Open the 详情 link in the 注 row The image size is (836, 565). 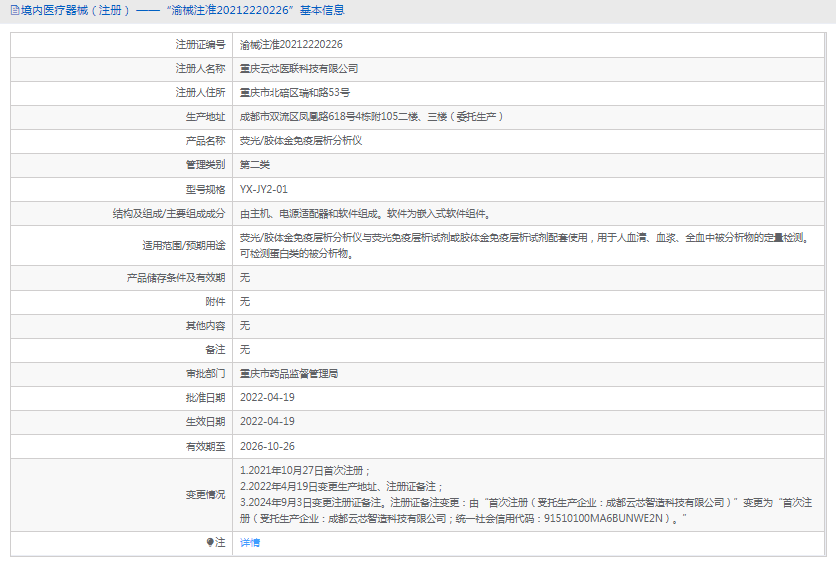coord(250,543)
